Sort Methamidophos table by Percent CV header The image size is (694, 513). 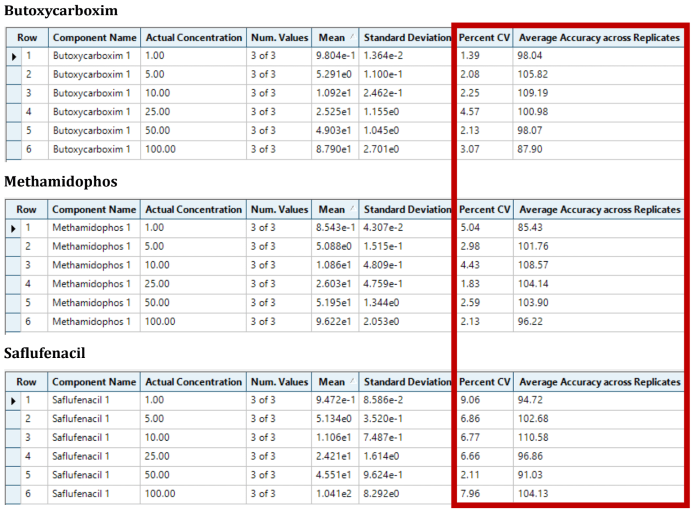coord(484,210)
